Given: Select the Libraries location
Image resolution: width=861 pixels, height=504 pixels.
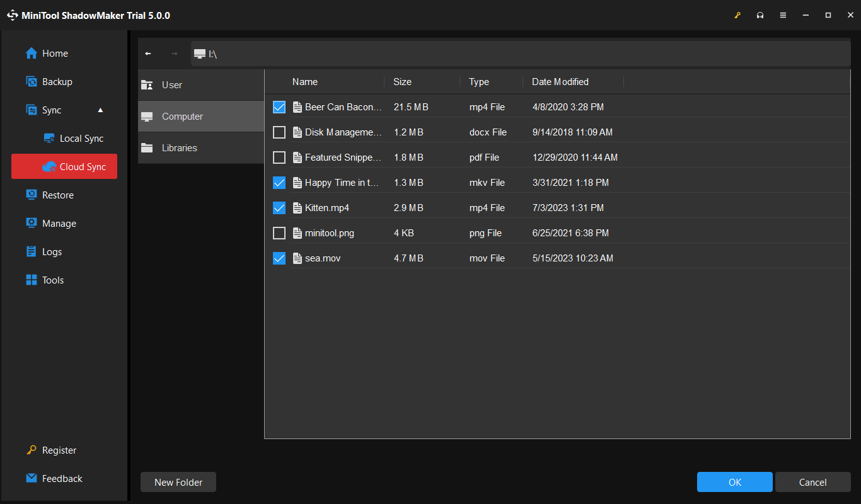Looking at the screenshot, I should (x=201, y=148).
